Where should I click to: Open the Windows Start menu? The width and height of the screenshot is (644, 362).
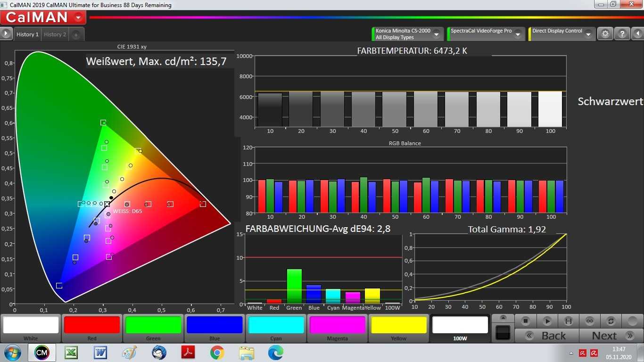(12, 353)
